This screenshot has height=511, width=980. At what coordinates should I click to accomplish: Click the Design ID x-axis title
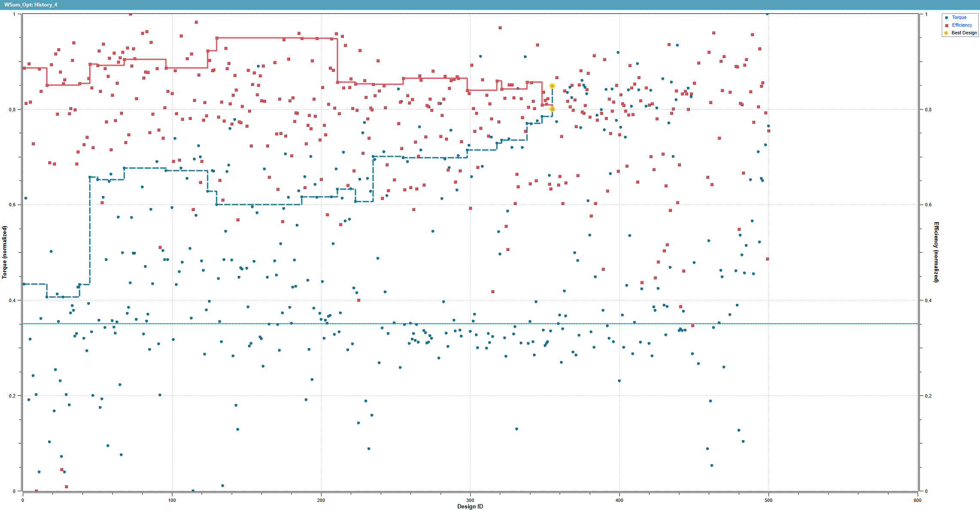coord(470,507)
